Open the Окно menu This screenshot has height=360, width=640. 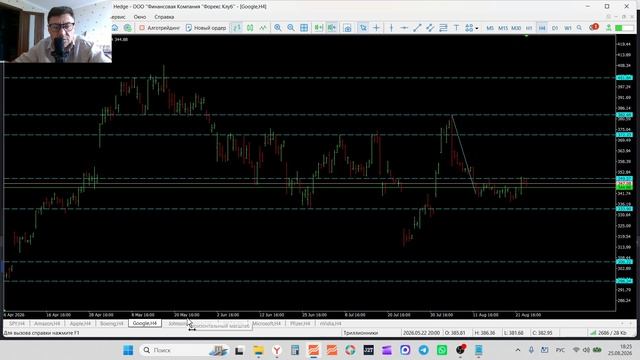140,17
